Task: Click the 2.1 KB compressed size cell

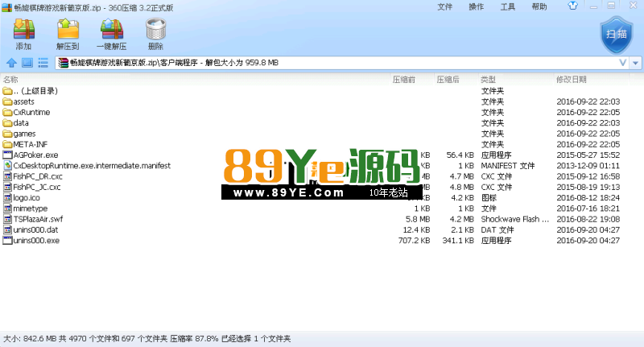Action: [x=461, y=229]
